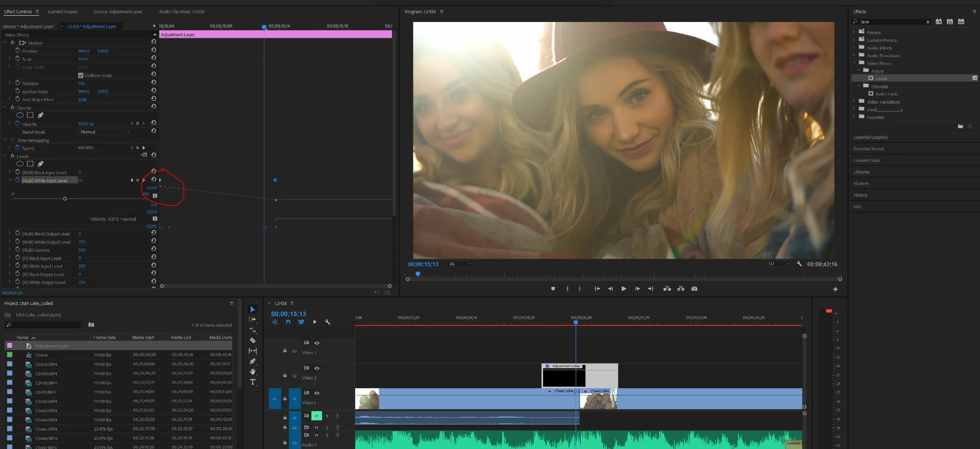Open the History panel

860,195
